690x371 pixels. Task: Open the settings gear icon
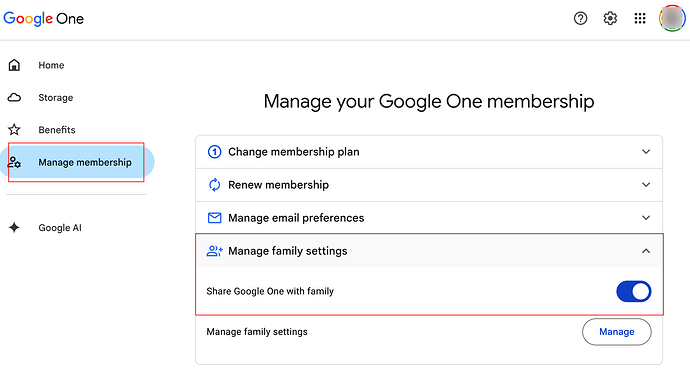pyautogui.click(x=610, y=18)
